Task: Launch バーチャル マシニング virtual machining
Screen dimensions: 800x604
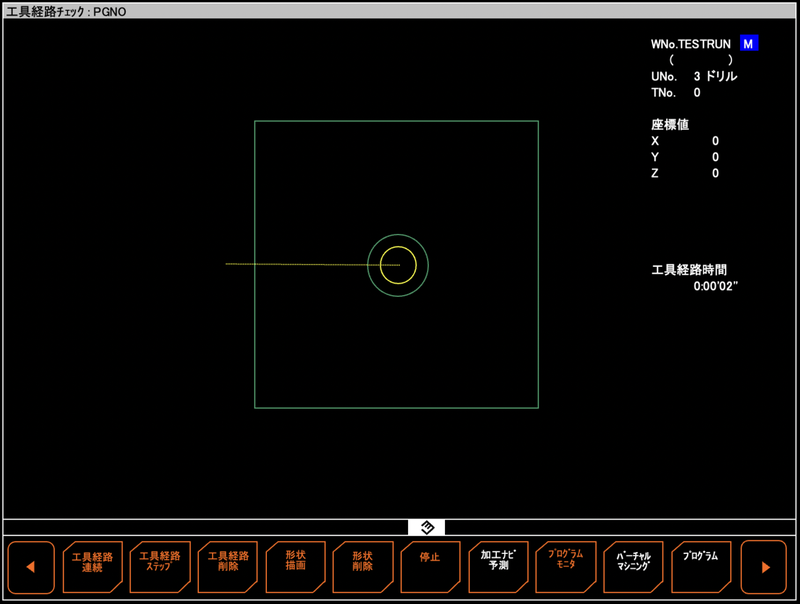Action: tap(633, 567)
